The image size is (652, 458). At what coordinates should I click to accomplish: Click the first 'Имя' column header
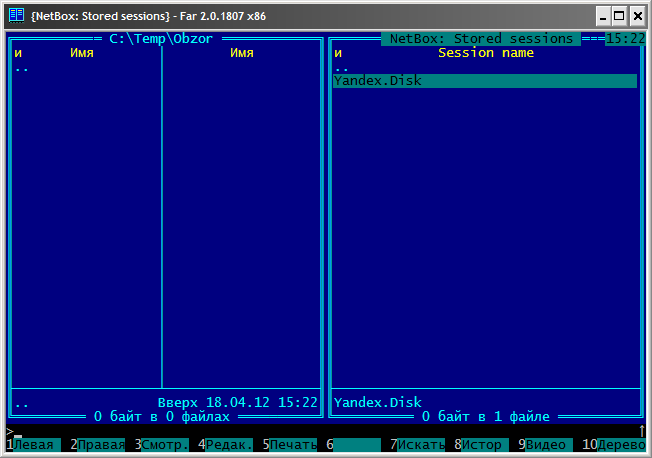[x=82, y=53]
